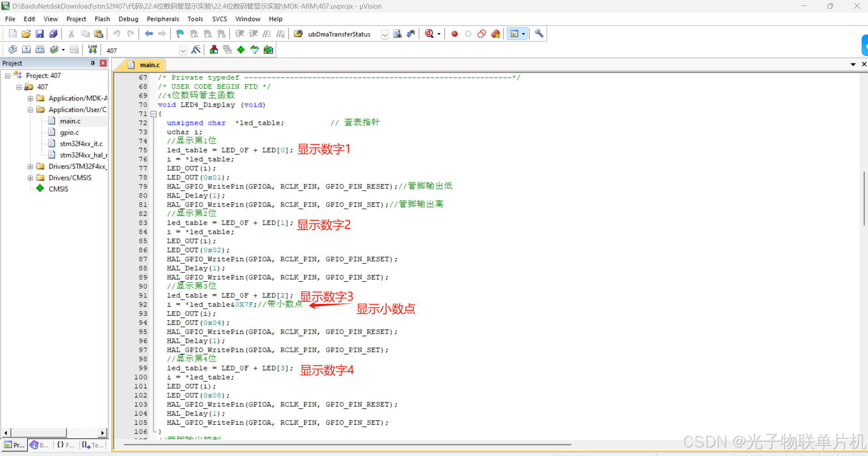Open Manage Run-Time Environment green diamond
This screenshot has height=456, width=868.
(241, 50)
